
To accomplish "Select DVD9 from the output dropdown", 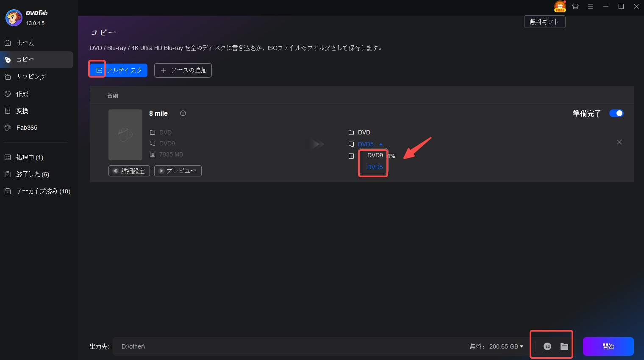I will coord(375,155).
